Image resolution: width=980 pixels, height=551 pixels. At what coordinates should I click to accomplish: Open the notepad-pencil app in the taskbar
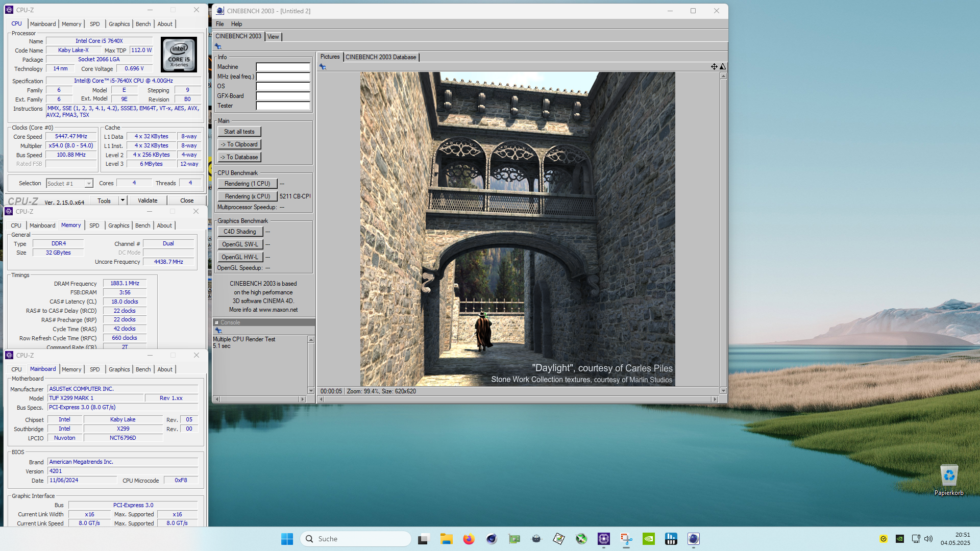click(x=559, y=539)
